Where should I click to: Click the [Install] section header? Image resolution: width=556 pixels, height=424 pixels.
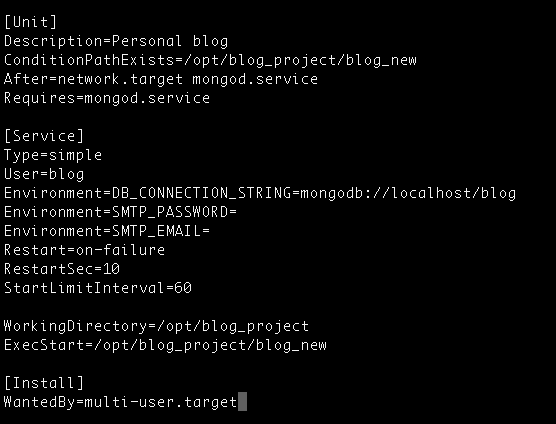[x=44, y=383]
